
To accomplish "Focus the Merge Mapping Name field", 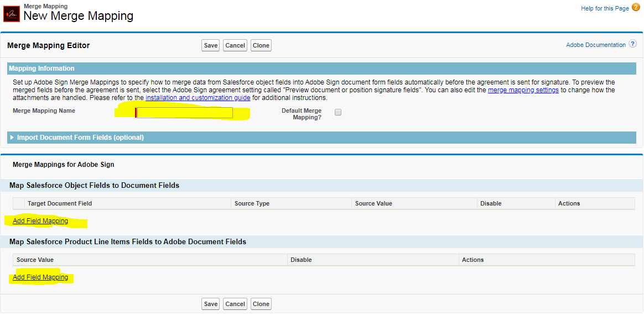I will tap(185, 113).
